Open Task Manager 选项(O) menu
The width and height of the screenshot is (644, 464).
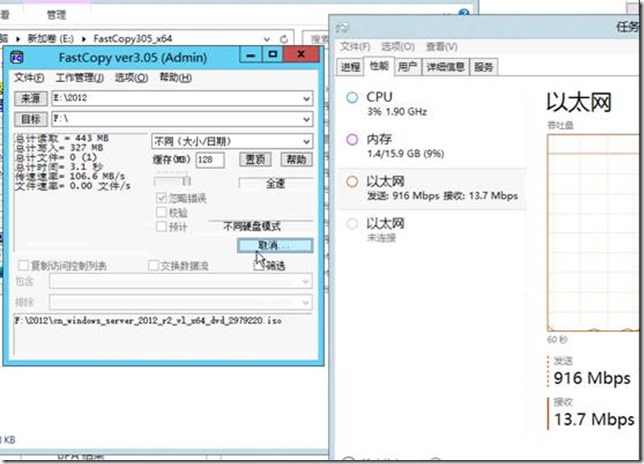coord(398,47)
